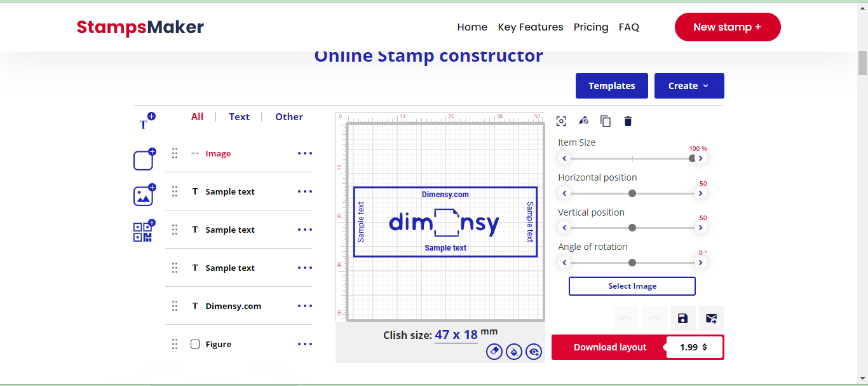
Task: Click the Download layout button
Action: pyautogui.click(x=610, y=347)
